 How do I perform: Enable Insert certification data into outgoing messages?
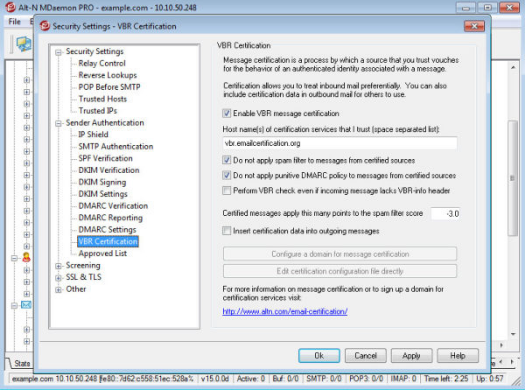(x=226, y=231)
